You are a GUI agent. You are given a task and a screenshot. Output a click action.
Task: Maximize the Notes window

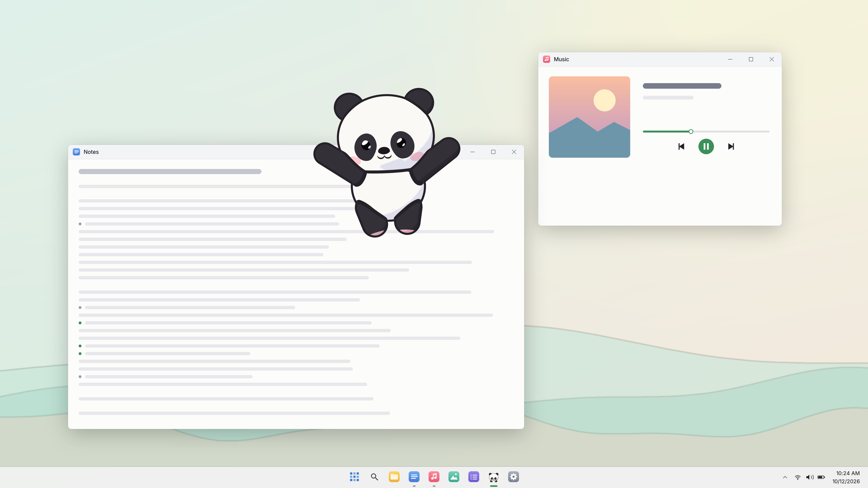pyautogui.click(x=493, y=152)
